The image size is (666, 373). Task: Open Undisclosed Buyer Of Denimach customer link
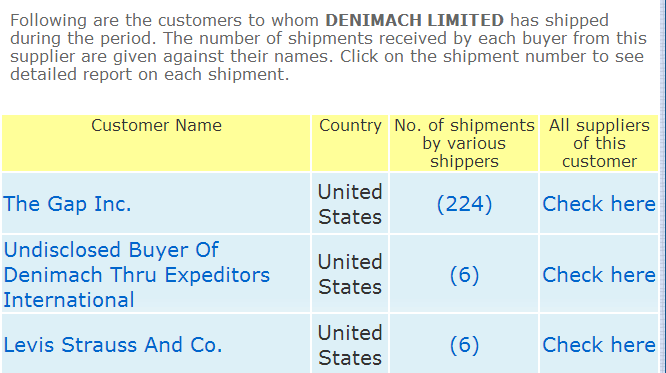(136, 274)
